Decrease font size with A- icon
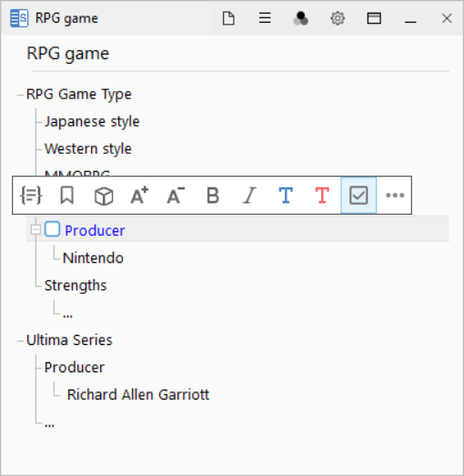 click(x=176, y=195)
